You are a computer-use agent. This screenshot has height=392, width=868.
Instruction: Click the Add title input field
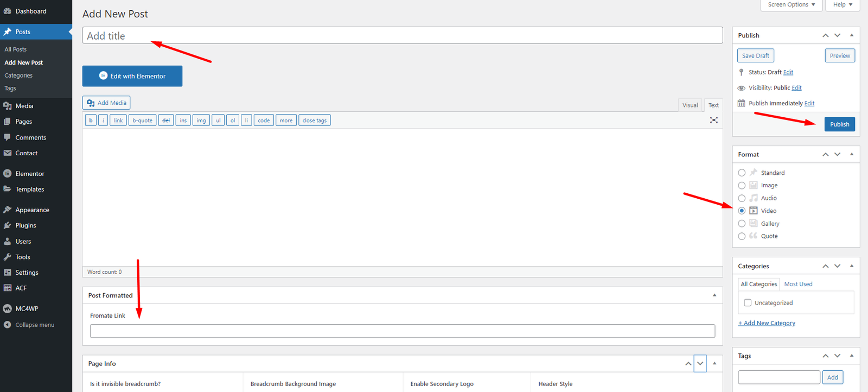(402, 36)
